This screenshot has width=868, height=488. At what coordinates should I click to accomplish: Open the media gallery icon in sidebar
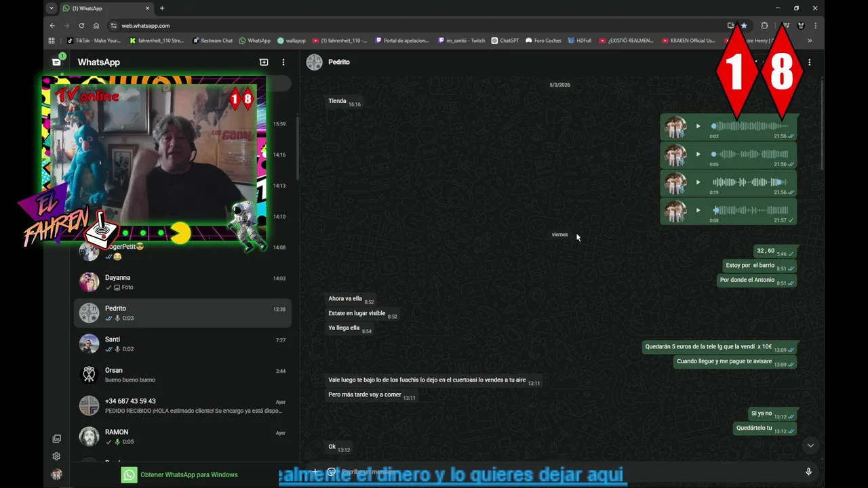[57, 439]
